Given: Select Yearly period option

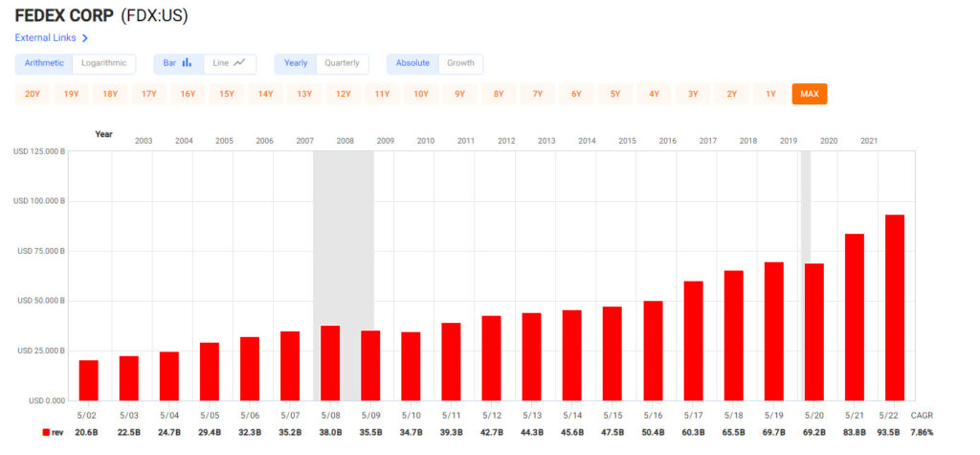Looking at the screenshot, I should point(296,63).
